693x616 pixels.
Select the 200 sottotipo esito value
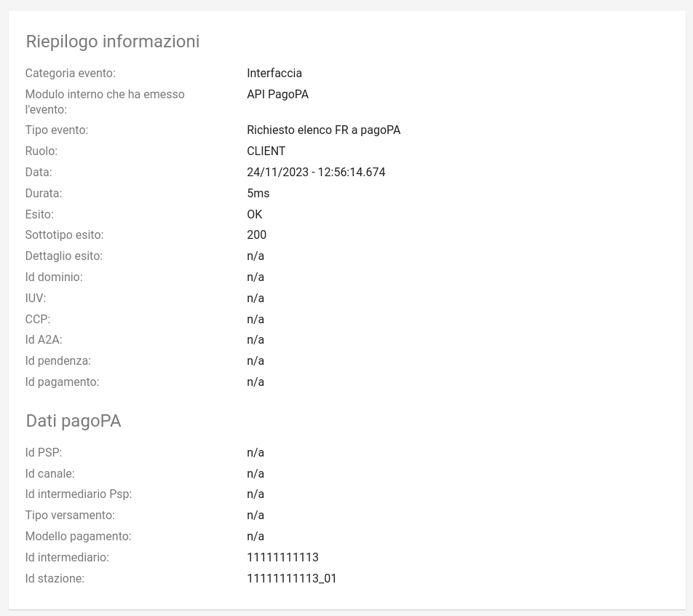tap(256, 234)
